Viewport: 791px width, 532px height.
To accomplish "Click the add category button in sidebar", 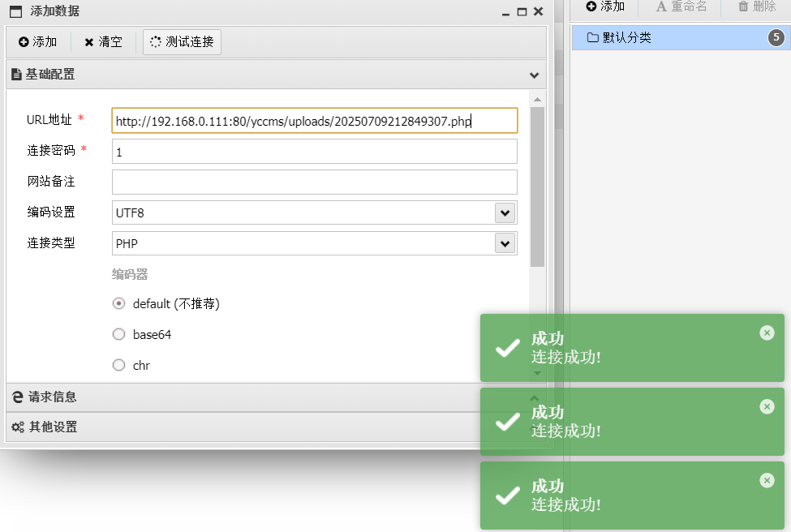I will pyautogui.click(x=605, y=6).
